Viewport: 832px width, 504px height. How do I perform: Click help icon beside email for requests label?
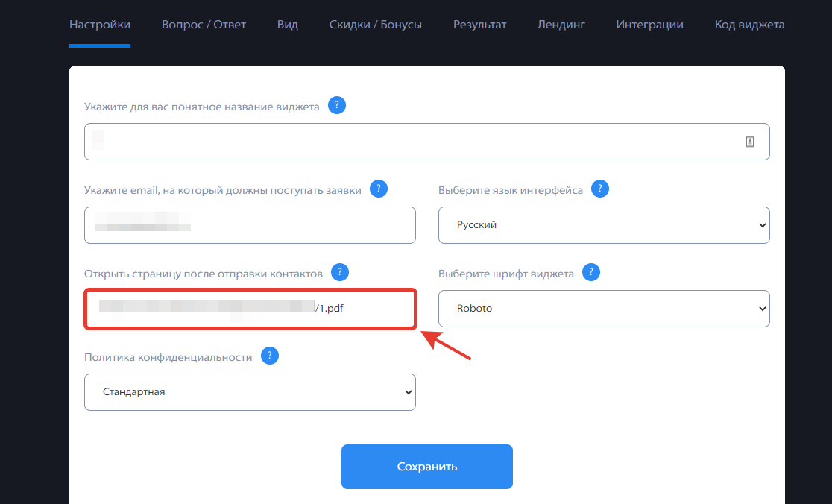coord(378,189)
